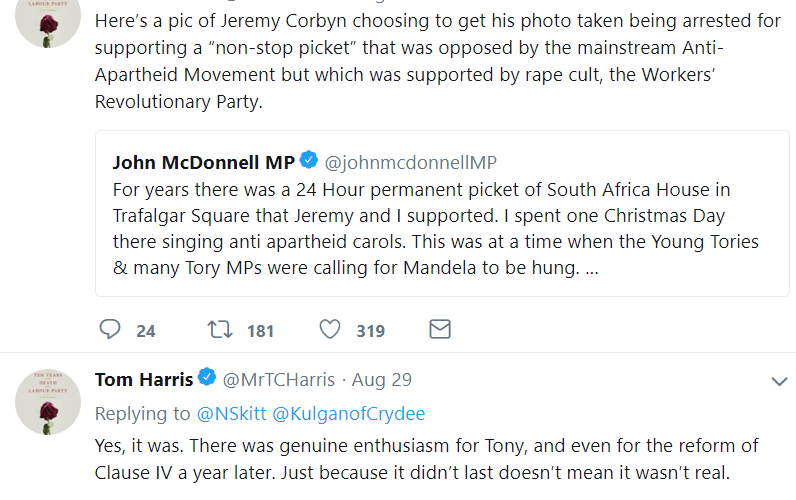Click the reply speech bubble icon
796x500 pixels.
111,330
